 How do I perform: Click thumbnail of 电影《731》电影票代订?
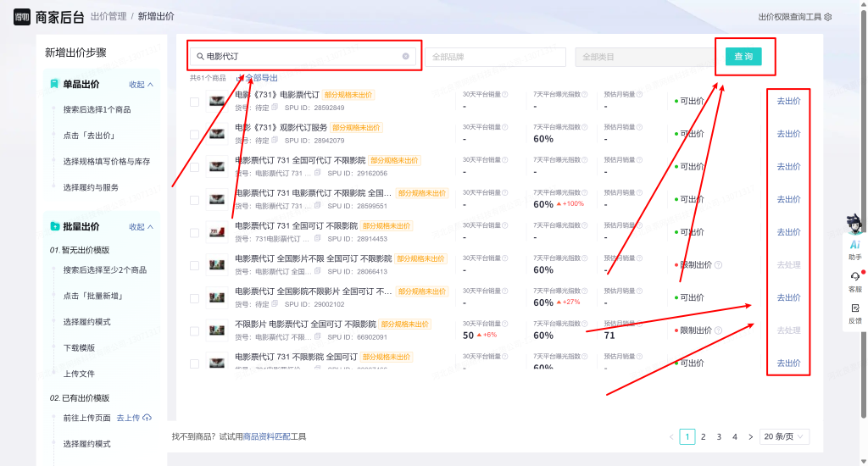[216, 102]
